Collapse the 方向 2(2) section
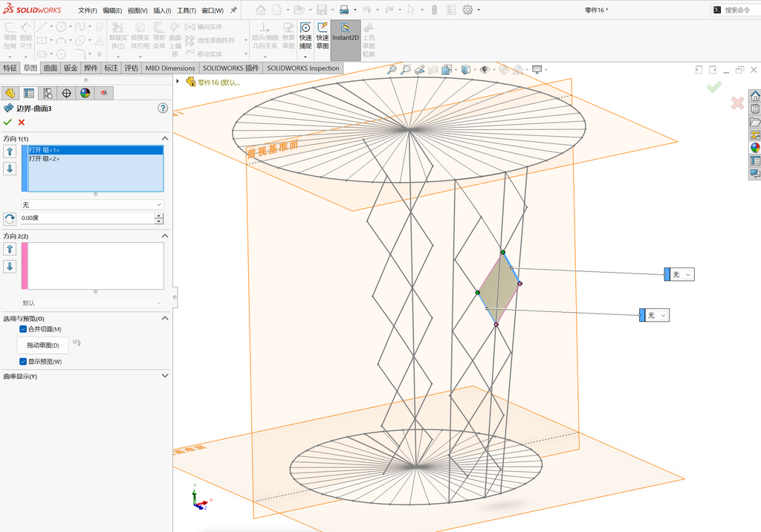This screenshot has height=532, width=761. (165, 236)
